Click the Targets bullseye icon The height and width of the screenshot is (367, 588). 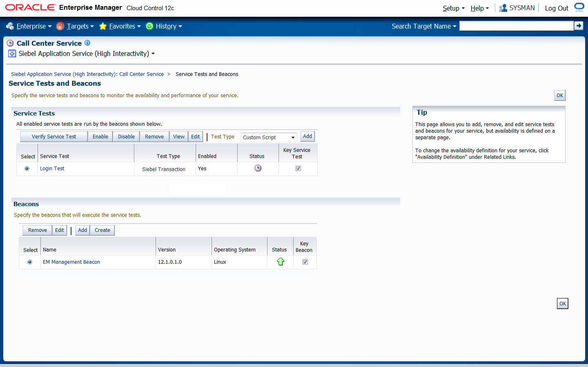point(60,26)
